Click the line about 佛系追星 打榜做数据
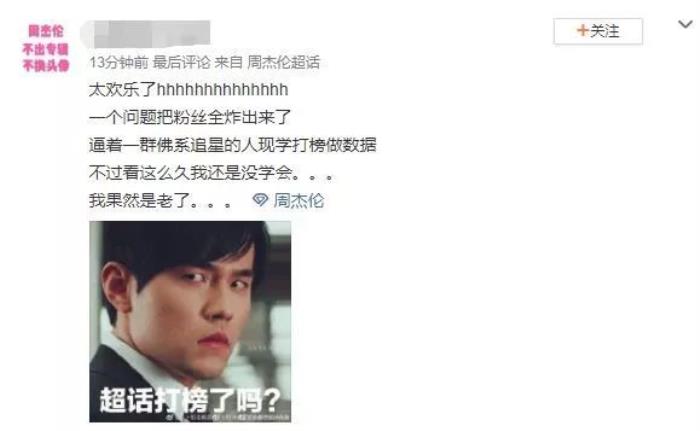This screenshot has height=431, width=700. coord(233,145)
